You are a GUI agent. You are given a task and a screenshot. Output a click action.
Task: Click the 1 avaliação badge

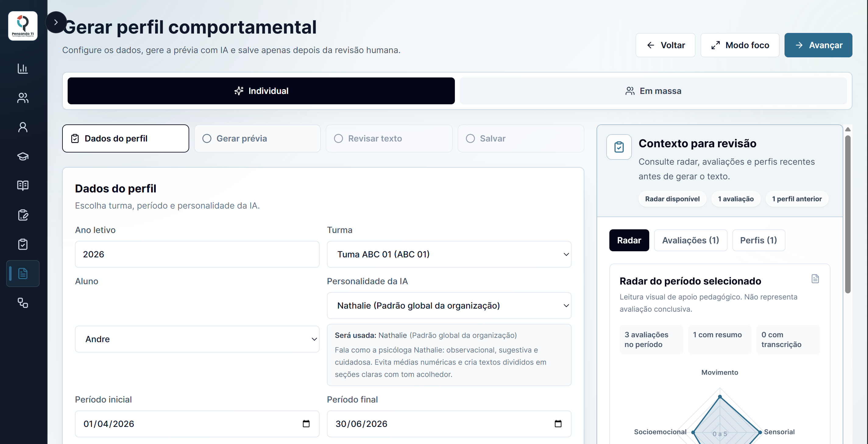(735, 199)
